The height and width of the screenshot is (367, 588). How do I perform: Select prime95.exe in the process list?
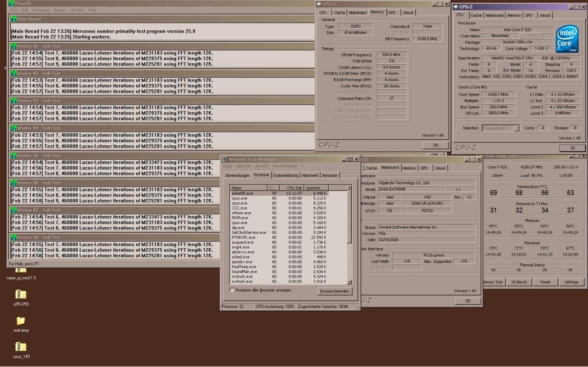[279, 193]
